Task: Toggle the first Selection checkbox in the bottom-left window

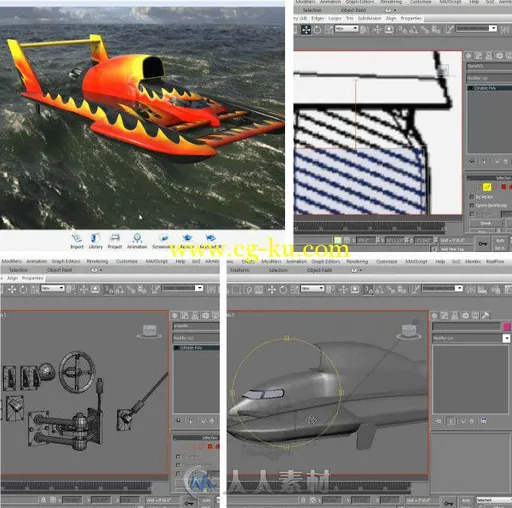Action: [178, 456]
